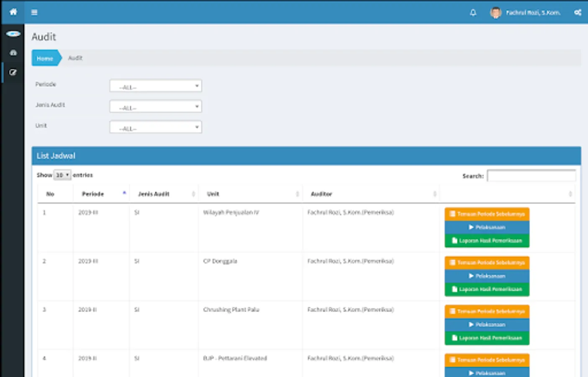Start Pelaksanaan for CP Donggala

487,276
